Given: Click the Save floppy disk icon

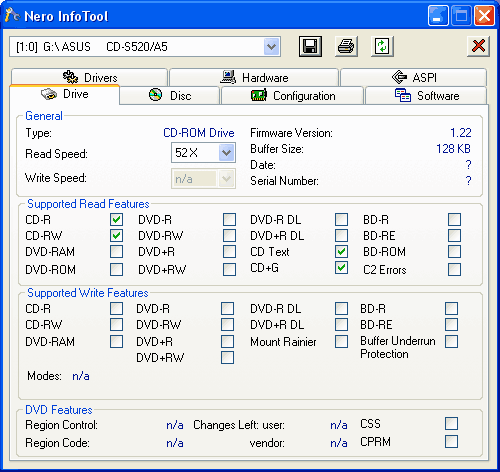Looking at the screenshot, I should click(310, 46).
